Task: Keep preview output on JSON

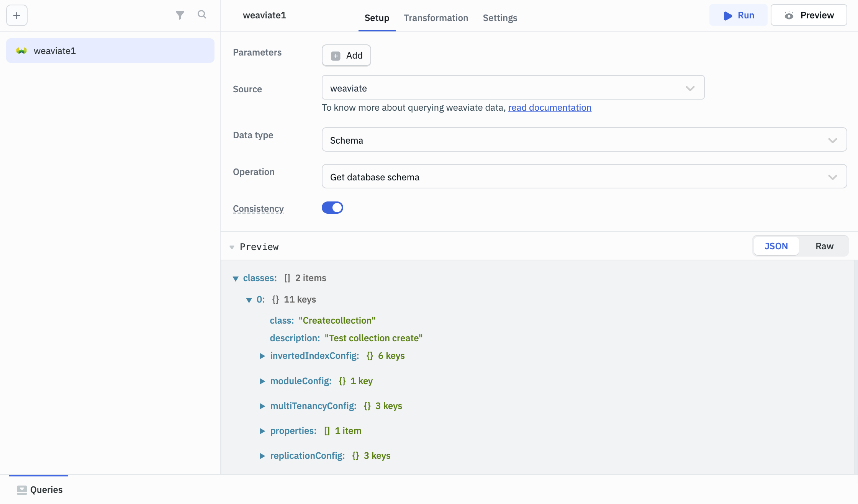Action: coord(776,246)
